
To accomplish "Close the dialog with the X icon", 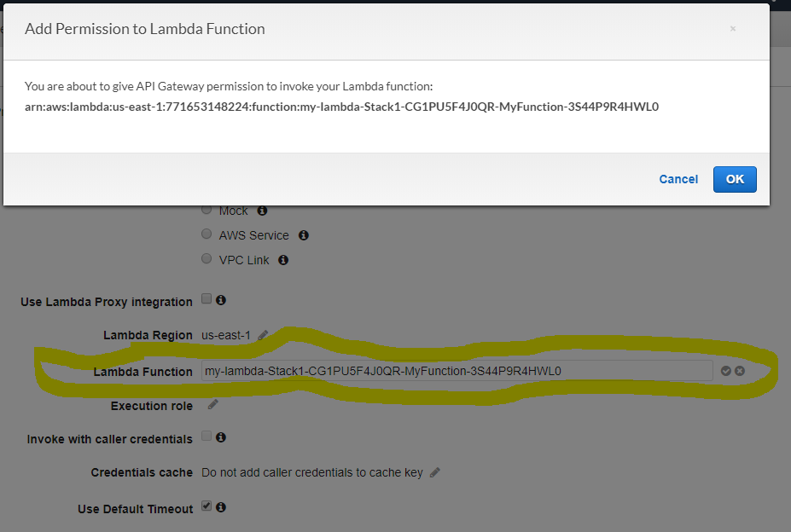I will [732, 29].
